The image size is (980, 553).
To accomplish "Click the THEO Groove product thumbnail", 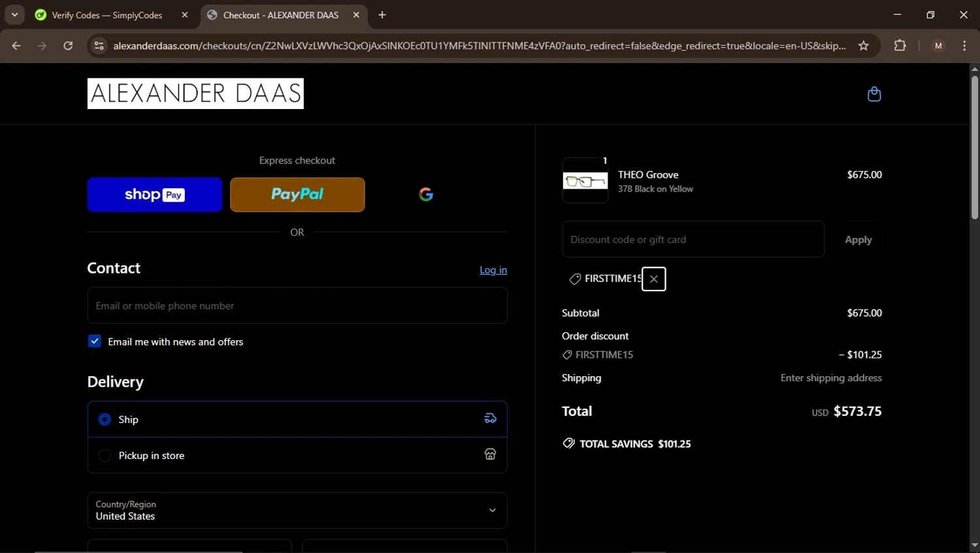I will (585, 181).
